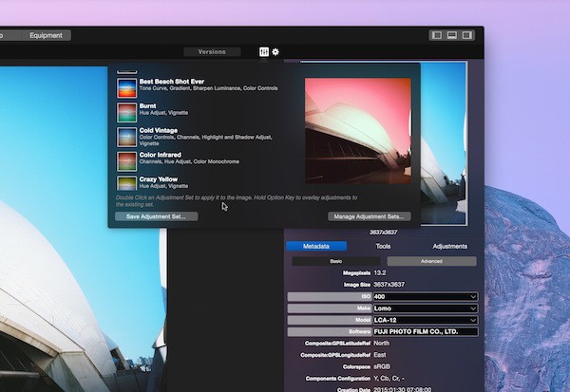Screen dimensions: 570x392
Task: Click the Crazy Yellow preset title
Action: 159,179
